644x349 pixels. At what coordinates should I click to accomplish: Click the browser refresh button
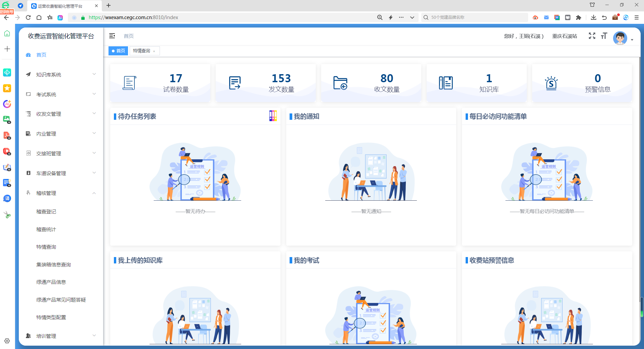[x=28, y=17]
